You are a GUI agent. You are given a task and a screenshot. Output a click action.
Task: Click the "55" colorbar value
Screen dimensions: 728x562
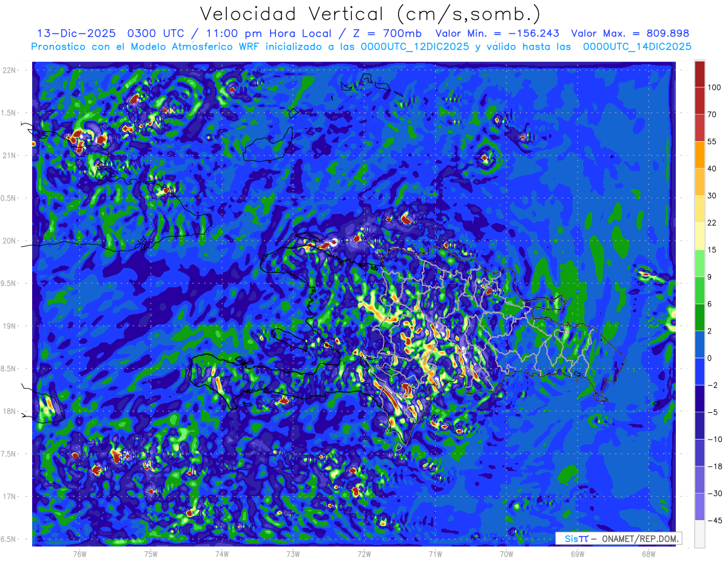(713, 141)
